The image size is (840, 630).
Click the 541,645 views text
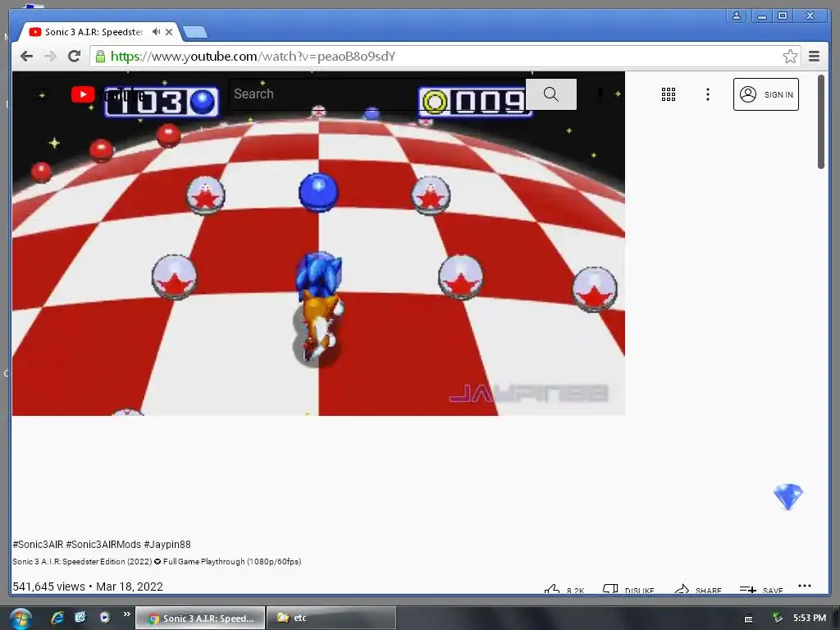pyautogui.click(x=48, y=587)
